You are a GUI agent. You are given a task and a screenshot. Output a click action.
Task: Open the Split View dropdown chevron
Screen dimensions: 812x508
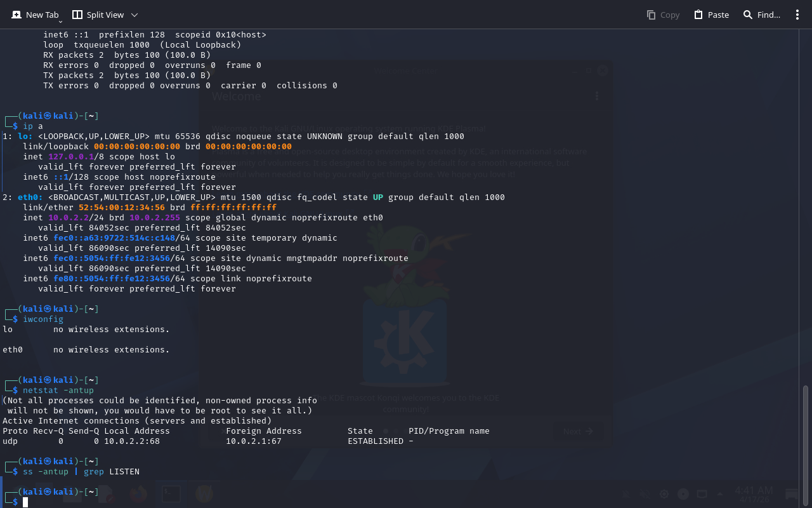pyautogui.click(x=134, y=15)
